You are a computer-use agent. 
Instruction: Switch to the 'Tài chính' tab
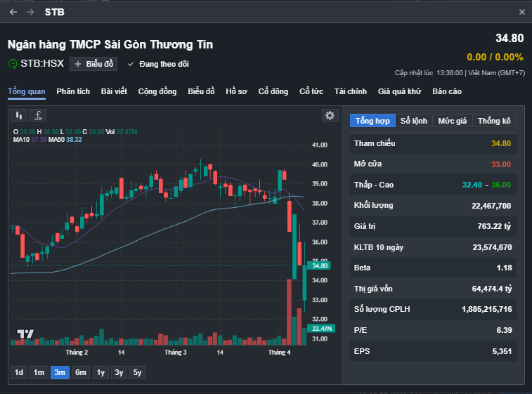(x=351, y=91)
